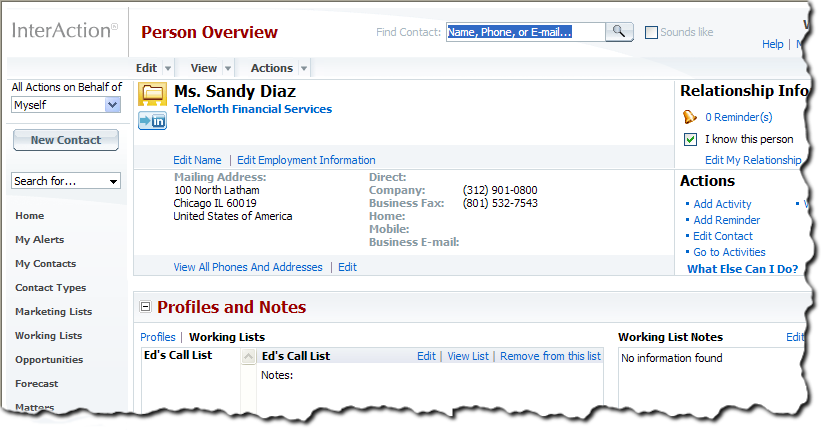
Task: Switch to the Profiles tab
Action: pos(158,337)
